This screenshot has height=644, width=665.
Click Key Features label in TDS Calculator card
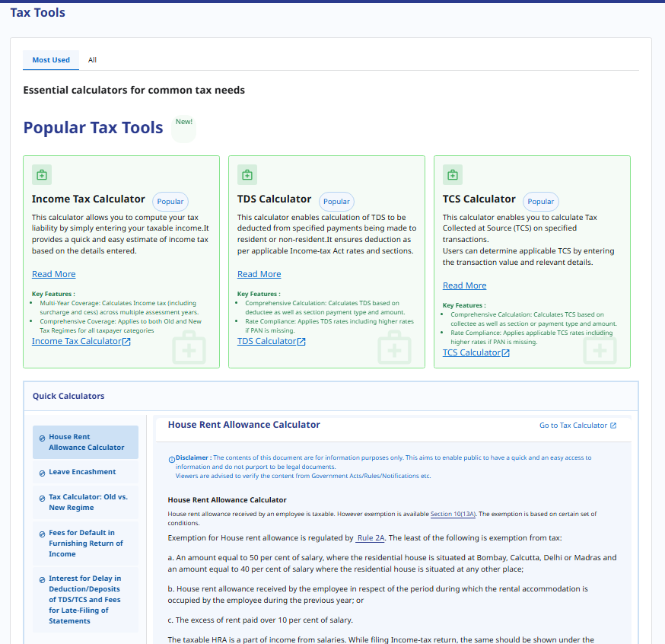point(258,294)
